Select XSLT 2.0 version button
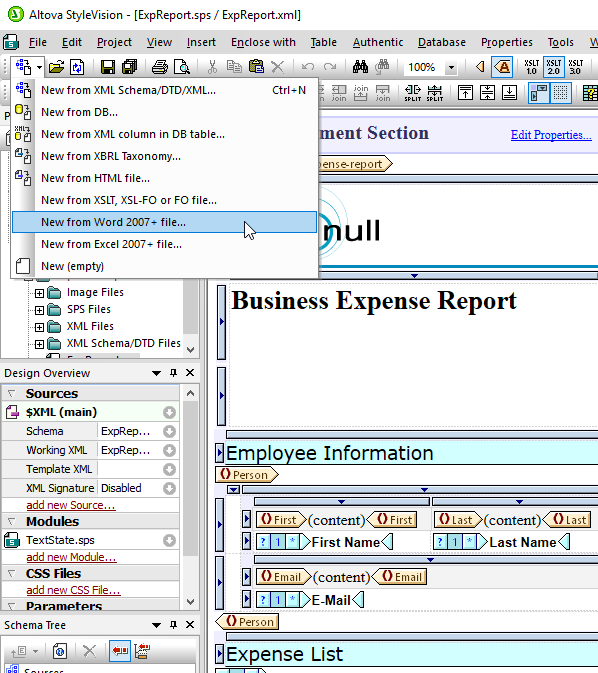 coord(554,67)
